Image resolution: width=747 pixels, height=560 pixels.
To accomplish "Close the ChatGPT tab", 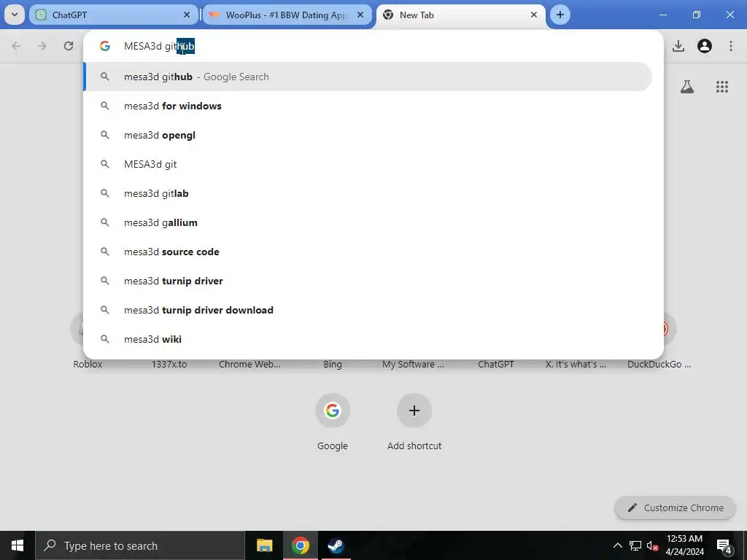I will coord(187,15).
